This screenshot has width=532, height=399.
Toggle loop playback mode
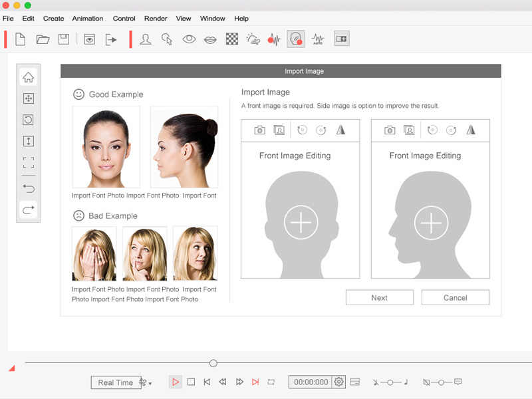271,382
